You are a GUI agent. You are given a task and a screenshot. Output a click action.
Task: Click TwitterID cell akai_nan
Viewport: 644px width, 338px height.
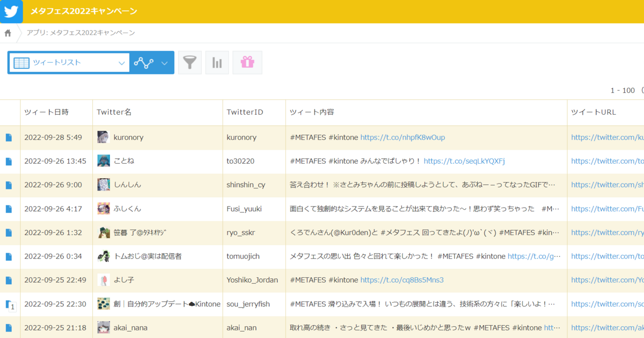pos(241,327)
